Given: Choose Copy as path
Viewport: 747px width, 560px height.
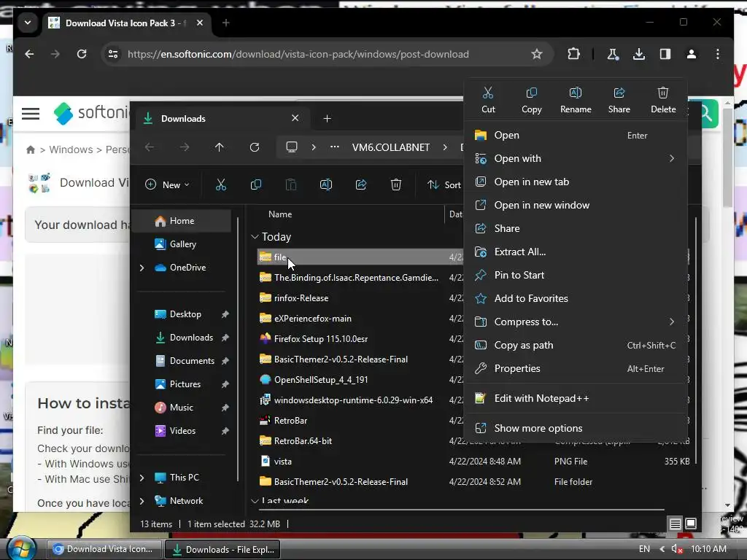Looking at the screenshot, I should coord(575,345).
